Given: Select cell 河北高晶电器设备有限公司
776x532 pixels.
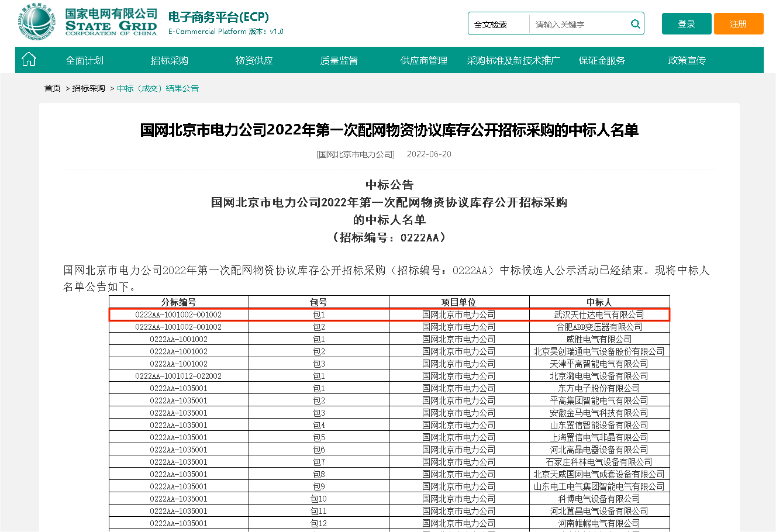Looking at the screenshot, I should [x=599, y=450].
